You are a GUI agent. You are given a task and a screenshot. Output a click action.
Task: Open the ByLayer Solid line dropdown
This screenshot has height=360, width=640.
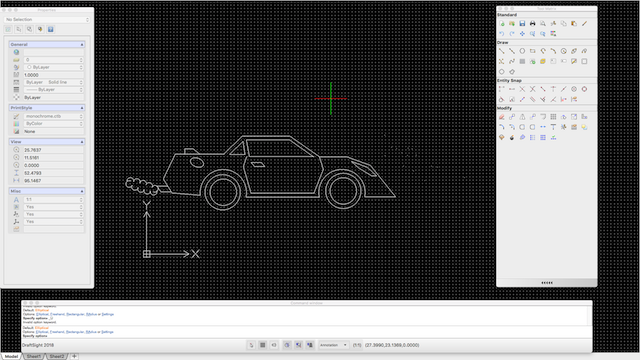pyautogui.click(x=53, y=82)
